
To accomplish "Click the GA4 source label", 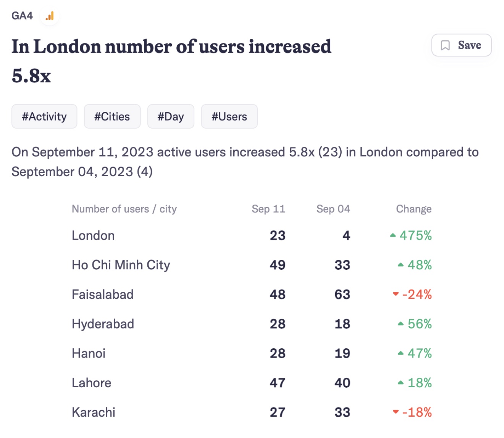I will pos(22,16).
